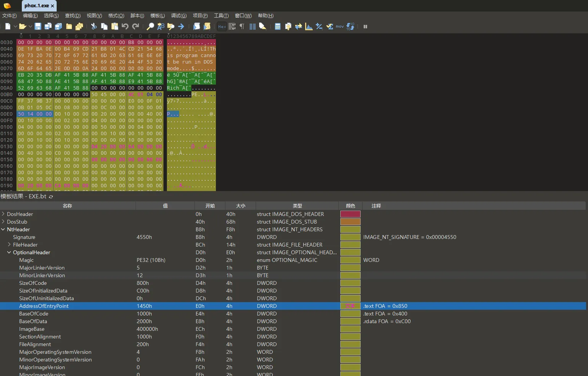Click the blue-yellow swap arrows icon
Image resolution: width=588 pixels, height=376 pixels.
pyautogui.click(x=299, y=26)
